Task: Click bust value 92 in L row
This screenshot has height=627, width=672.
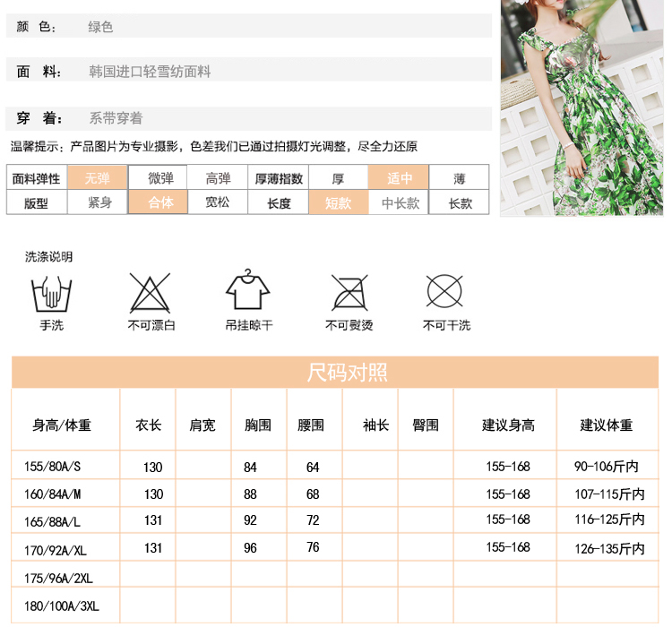Action: coord(250,520)
